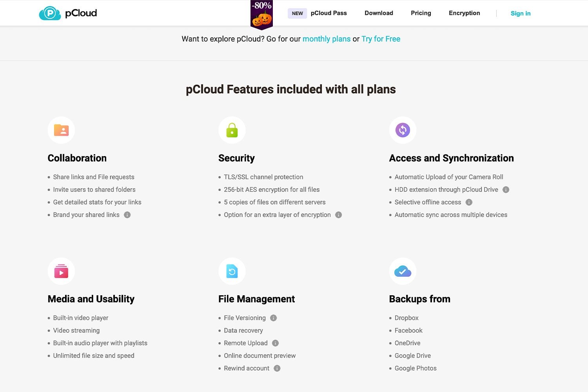Show info for Rewind account
This screenshot has height=392, width=588.
(277, 368)
